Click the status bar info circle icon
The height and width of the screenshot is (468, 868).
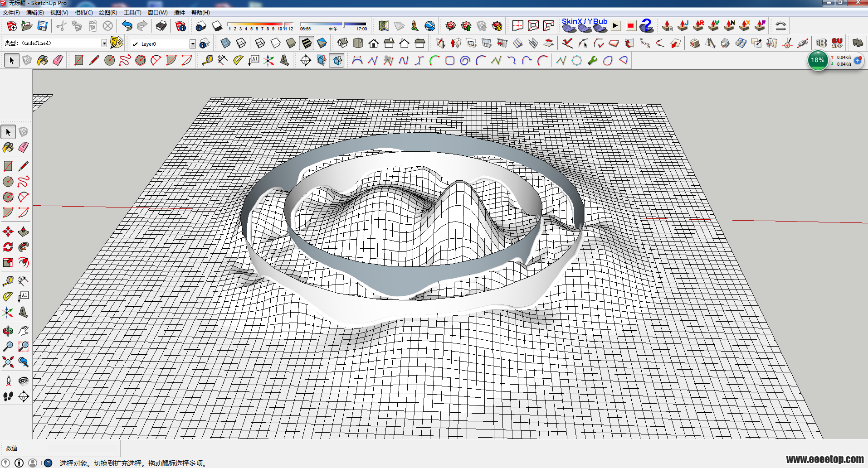coord(19,463)
